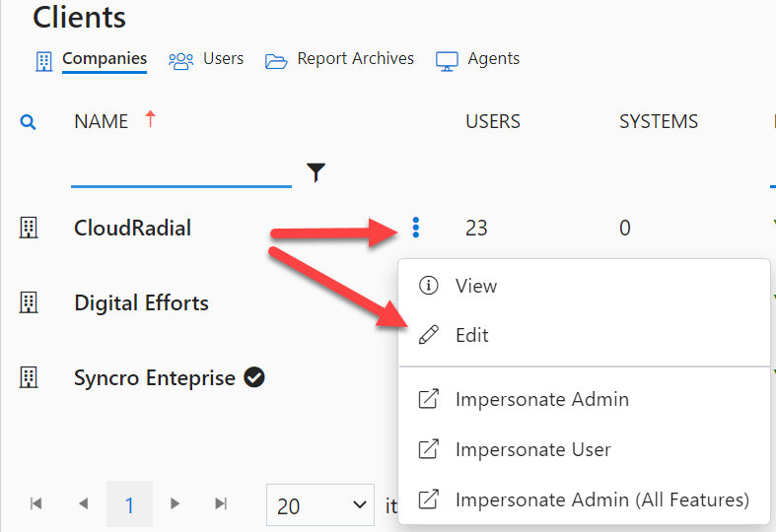The height and width of the screenshot is (532, 776).
Task: Open the name filter funnel options
Action: tap(316, 172)
